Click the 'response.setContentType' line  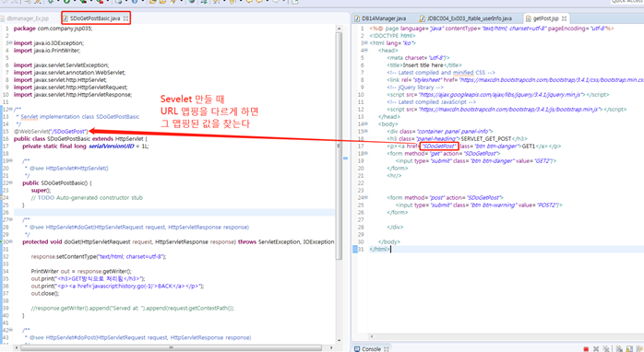99,257
